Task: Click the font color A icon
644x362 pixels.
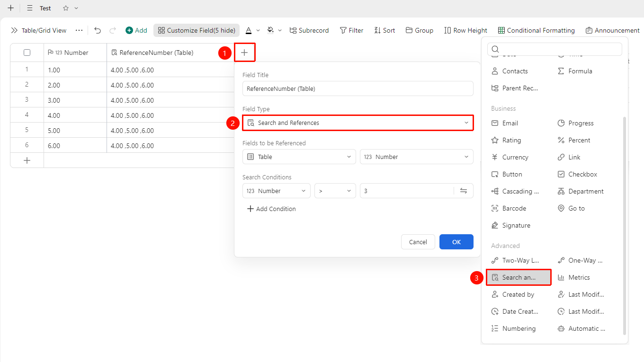Action: [249, 30]
